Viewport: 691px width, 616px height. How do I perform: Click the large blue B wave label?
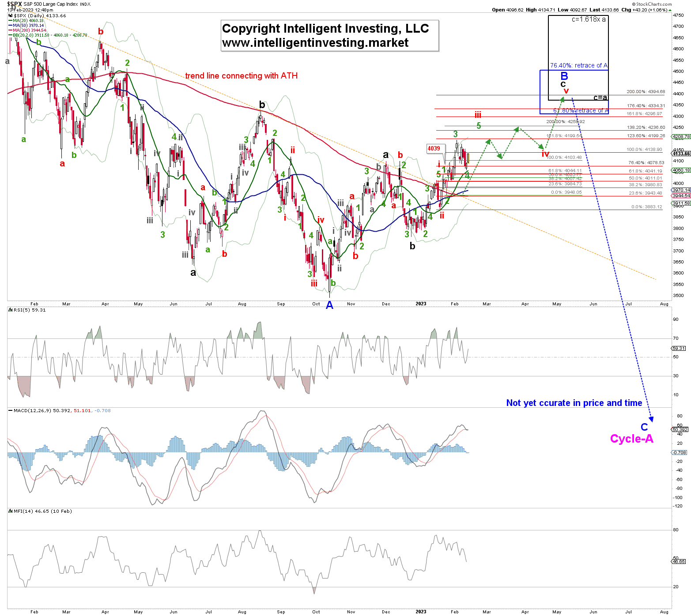point(564,76)
